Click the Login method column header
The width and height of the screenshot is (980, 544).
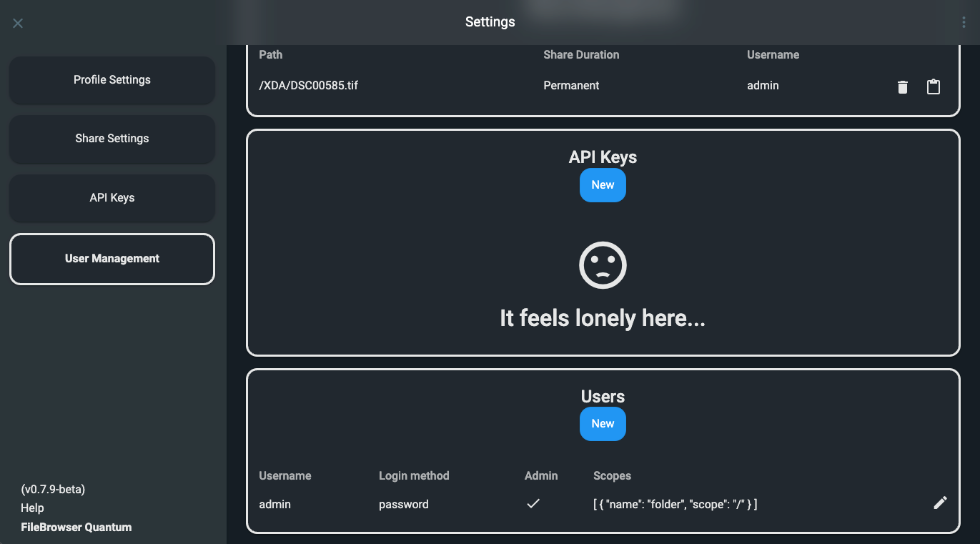tap(414, 476)
